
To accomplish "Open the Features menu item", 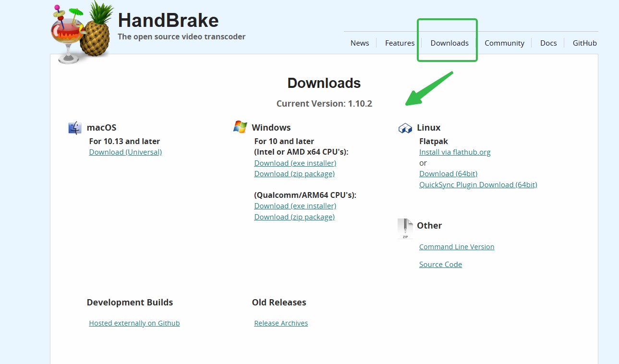I will (400, 43).
